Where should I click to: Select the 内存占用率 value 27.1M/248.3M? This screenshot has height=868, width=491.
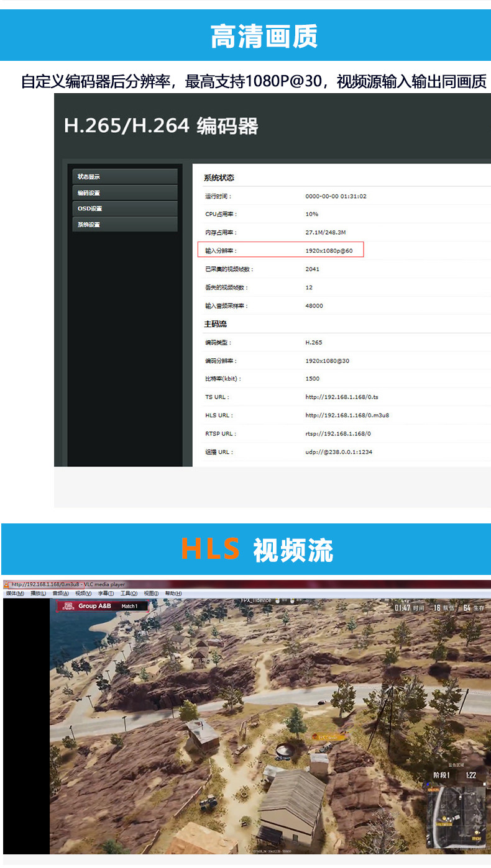(326, 232)
